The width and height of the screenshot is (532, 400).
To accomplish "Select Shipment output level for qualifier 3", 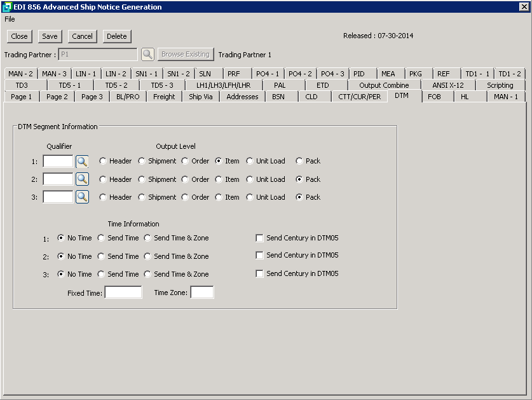I will tap(142, 197).
